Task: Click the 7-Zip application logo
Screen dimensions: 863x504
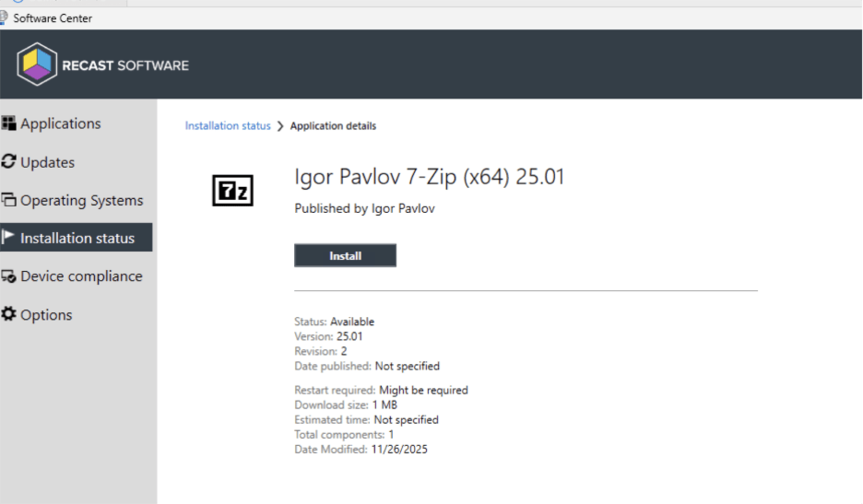Action: click(232, 190)
